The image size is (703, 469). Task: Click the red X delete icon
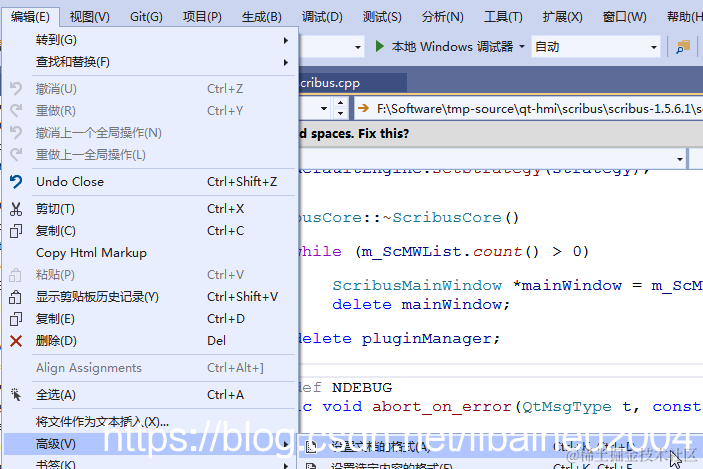16,341
